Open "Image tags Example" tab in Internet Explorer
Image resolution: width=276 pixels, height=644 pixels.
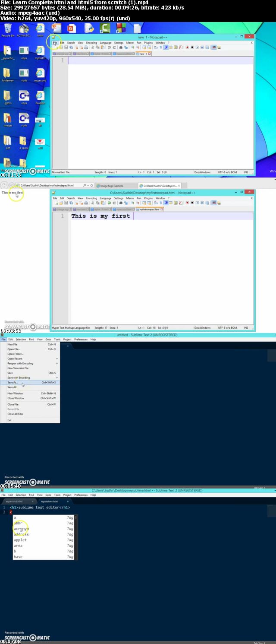116,185
